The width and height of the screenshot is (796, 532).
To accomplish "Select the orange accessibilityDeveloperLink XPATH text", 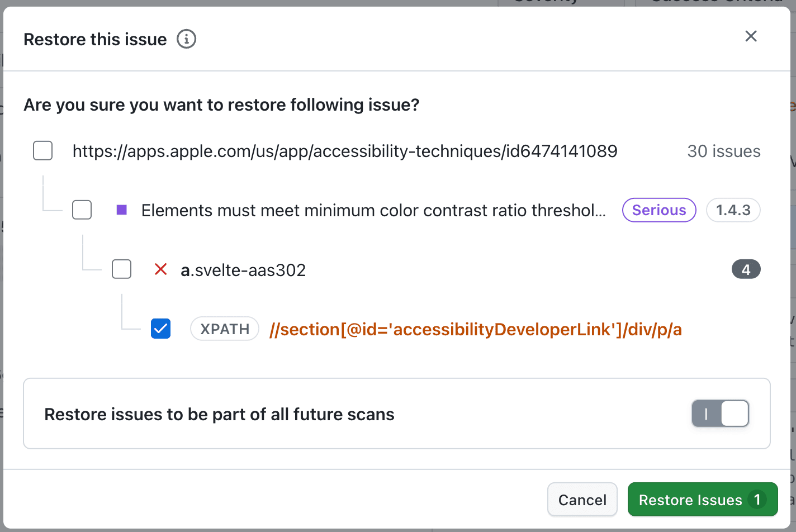I will tap(475, 329).
